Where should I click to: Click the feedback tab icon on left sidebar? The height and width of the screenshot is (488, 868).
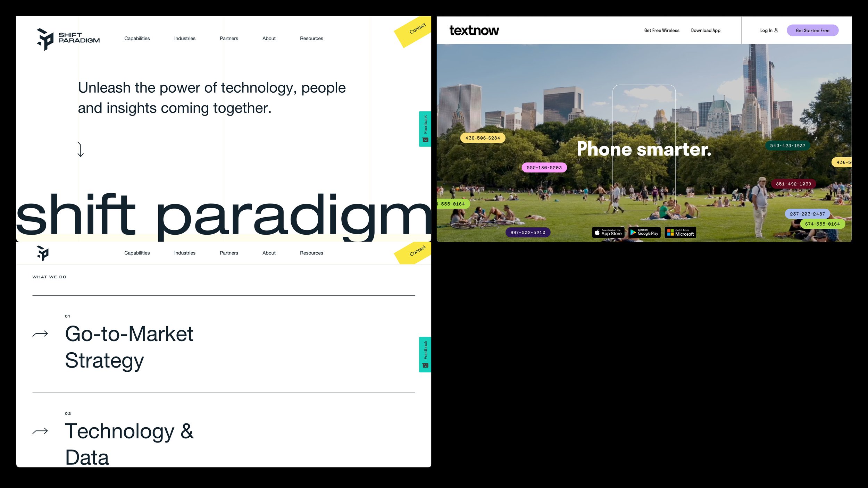click(x=425, y=140)
